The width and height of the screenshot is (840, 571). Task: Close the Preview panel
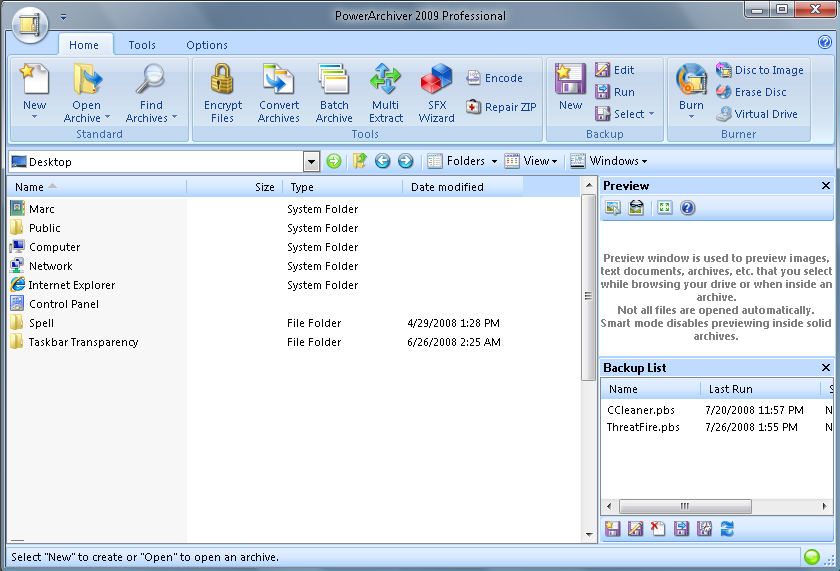tap(826, 185)
